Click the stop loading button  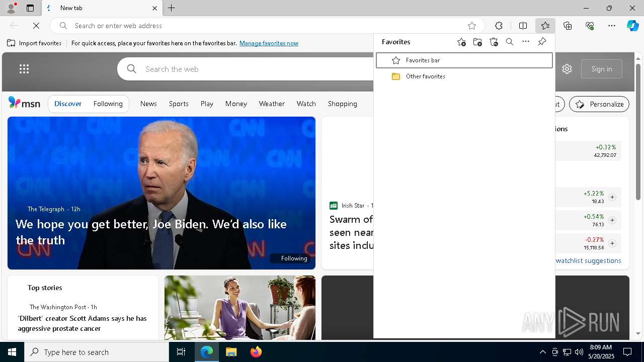tap(36, 26)
